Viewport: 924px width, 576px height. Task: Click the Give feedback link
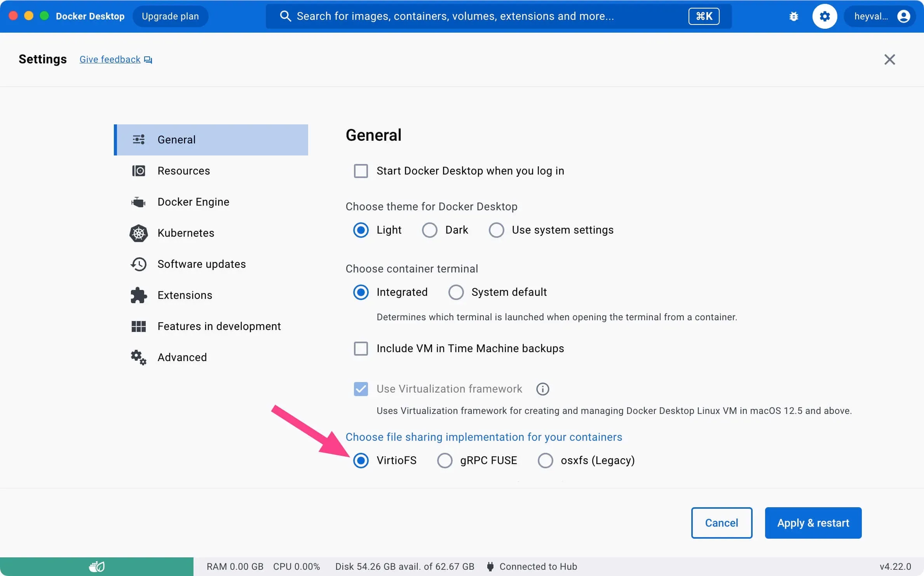tap(110, 59)
